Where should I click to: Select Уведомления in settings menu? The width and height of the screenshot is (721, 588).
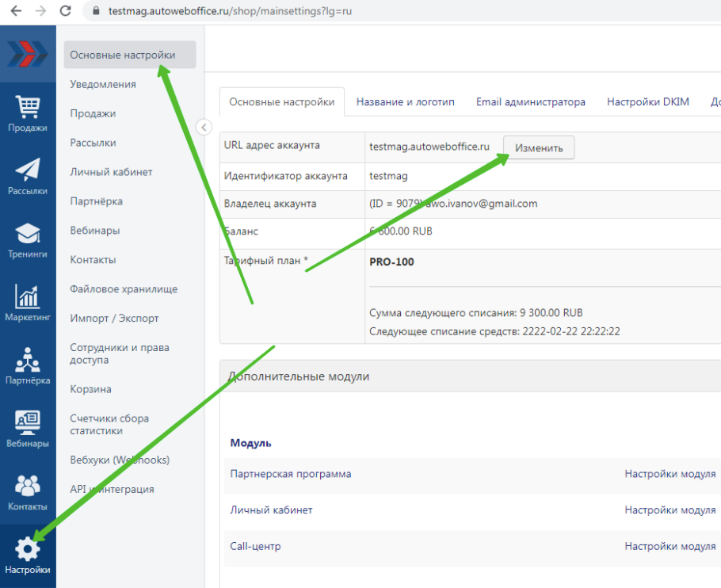[x=103, y=85]
